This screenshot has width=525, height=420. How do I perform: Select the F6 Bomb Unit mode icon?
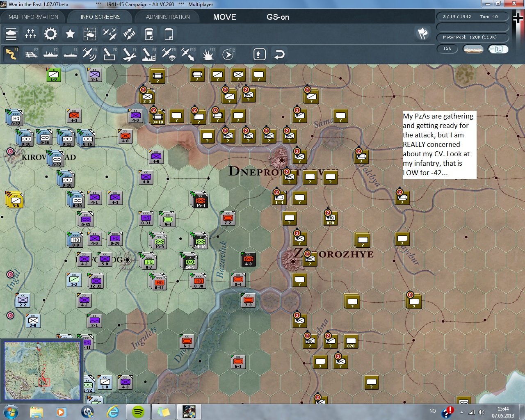(x=110, y=54)
